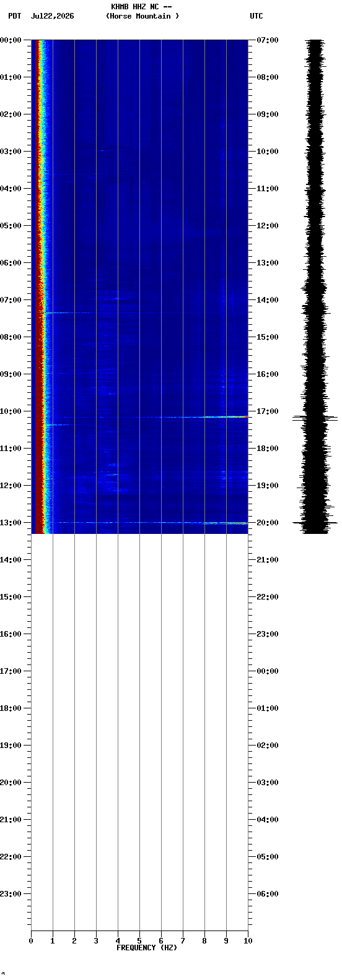The image size is (342, 980).
Task: Click the '6' frequency axis label
Action: click(x=161, y=941)
